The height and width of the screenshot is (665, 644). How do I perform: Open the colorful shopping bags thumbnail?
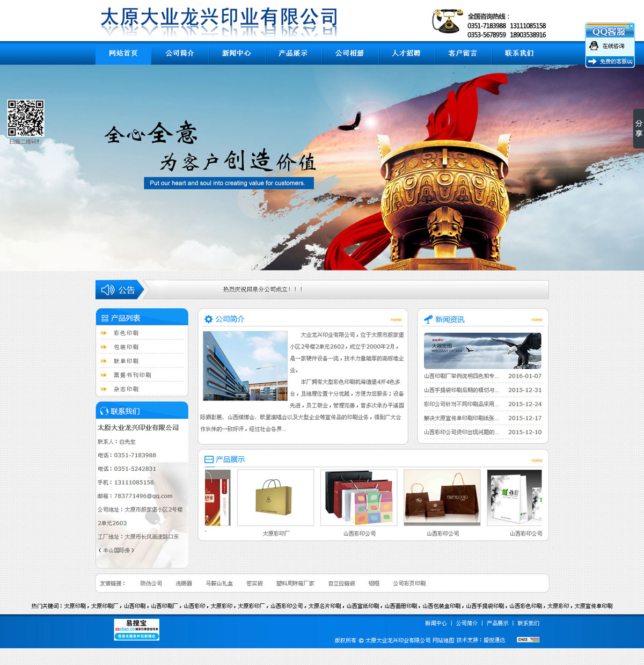point(358,498)
